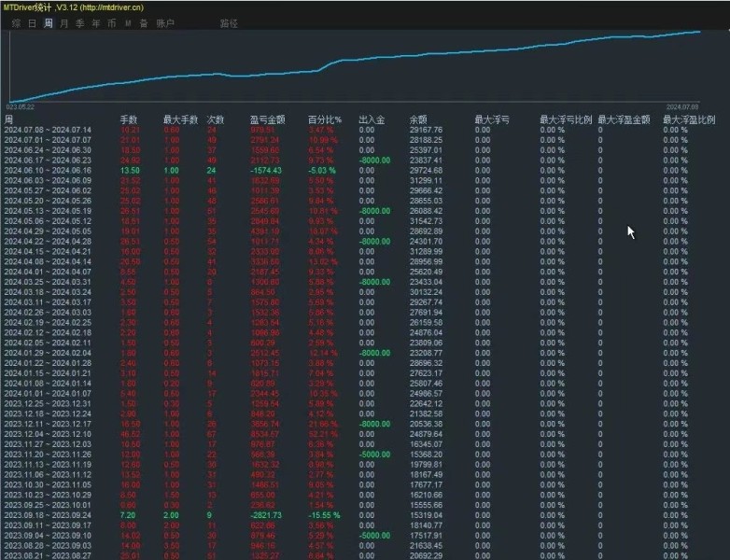Click the 手数 column header
The image size is (730, 560).
(x=129, y=119)
